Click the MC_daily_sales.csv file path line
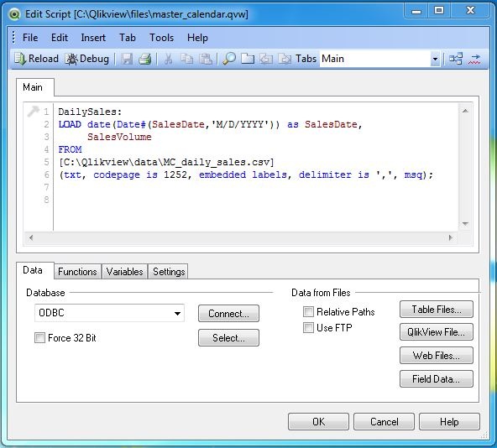497x448 pixels. tap(166, 162)
